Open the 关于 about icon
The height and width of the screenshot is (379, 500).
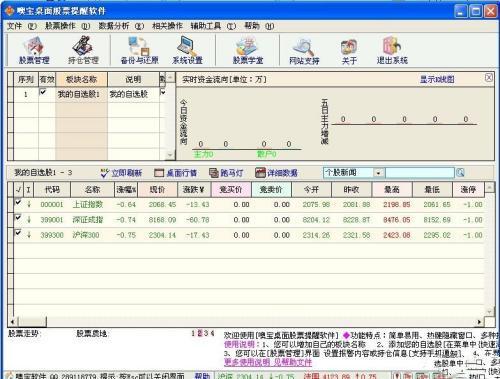(349, 51)
